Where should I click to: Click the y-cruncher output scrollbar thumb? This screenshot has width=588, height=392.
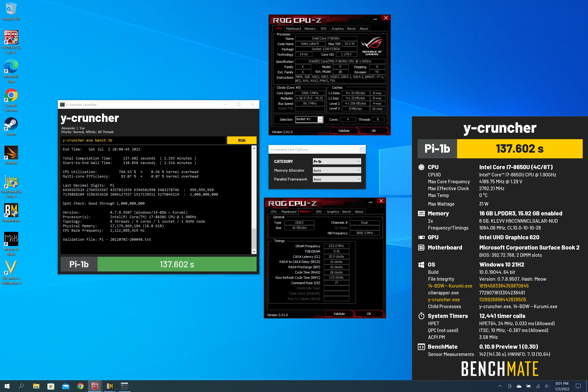[254, 238]
